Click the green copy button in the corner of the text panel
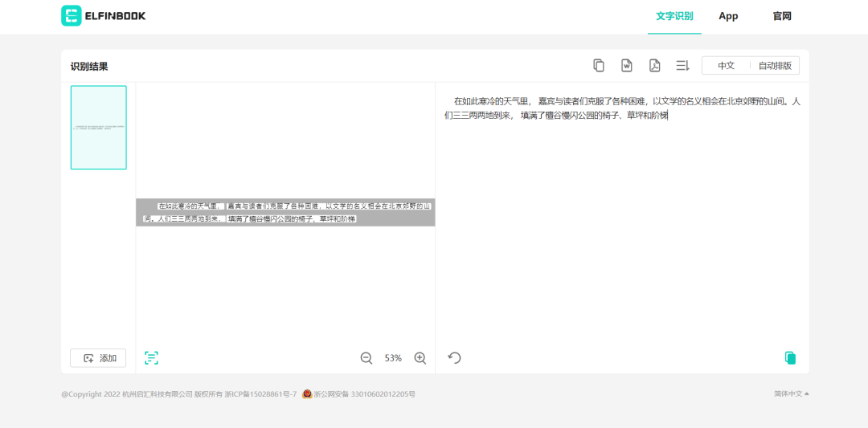The width and height of the screenshot is (868, 428). click(x=791, y=358)
